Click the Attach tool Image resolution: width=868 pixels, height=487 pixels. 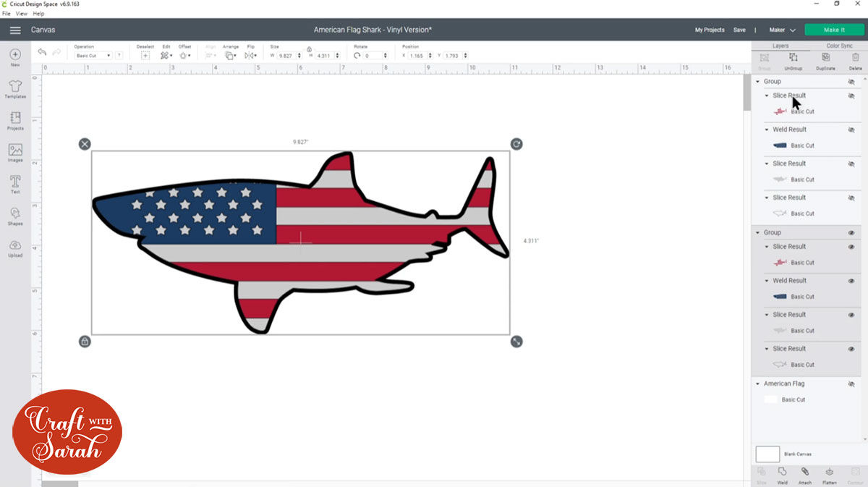[806, 475]
